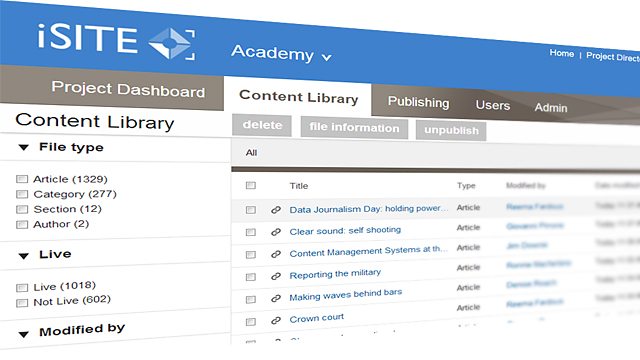
Task: Switch to the Publishing tab
Action: (418, 102)
